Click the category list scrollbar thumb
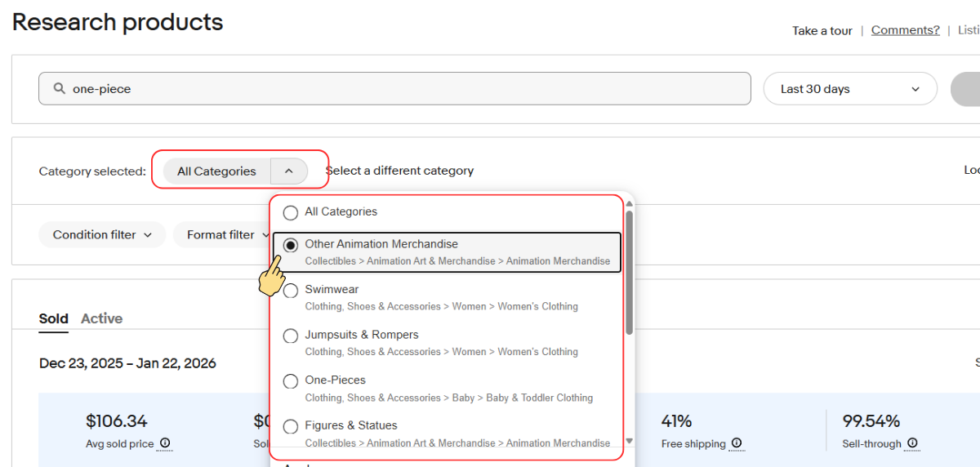980x467 pixels. pos(629,273)
